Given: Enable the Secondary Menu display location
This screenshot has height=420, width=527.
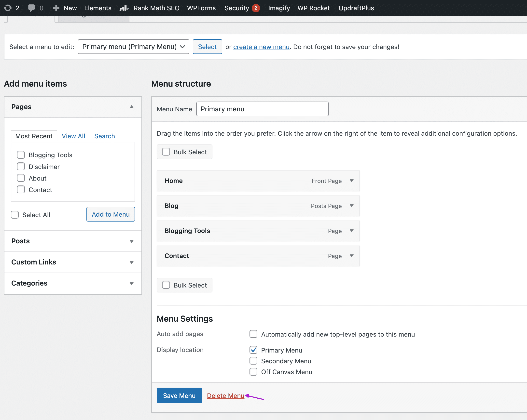Looking at the screenshot, I should 253,361.
